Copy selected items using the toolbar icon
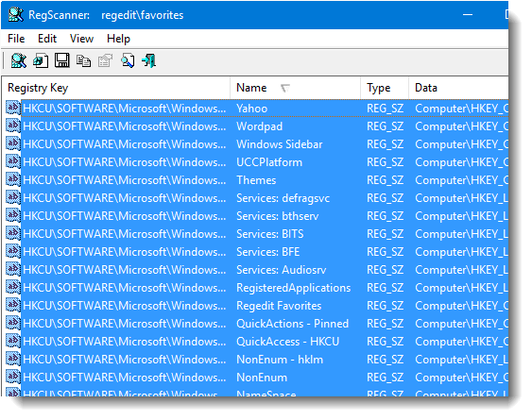This screenshot has width=532, height=420. [83, 61]
